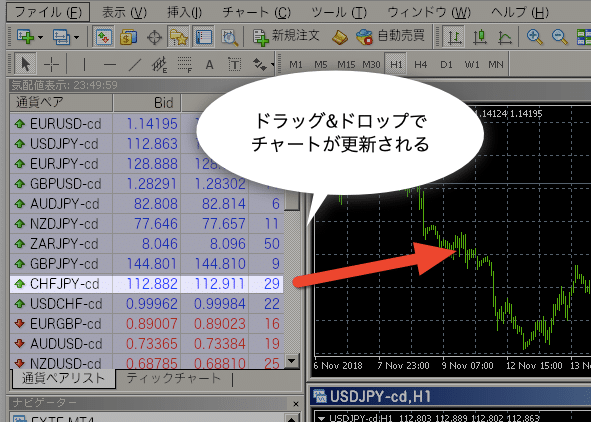Image resolution: width=591 pixels, height=422 pixels.
Task: Expand the profiles dropdown arrow
Action: point(76,37)
